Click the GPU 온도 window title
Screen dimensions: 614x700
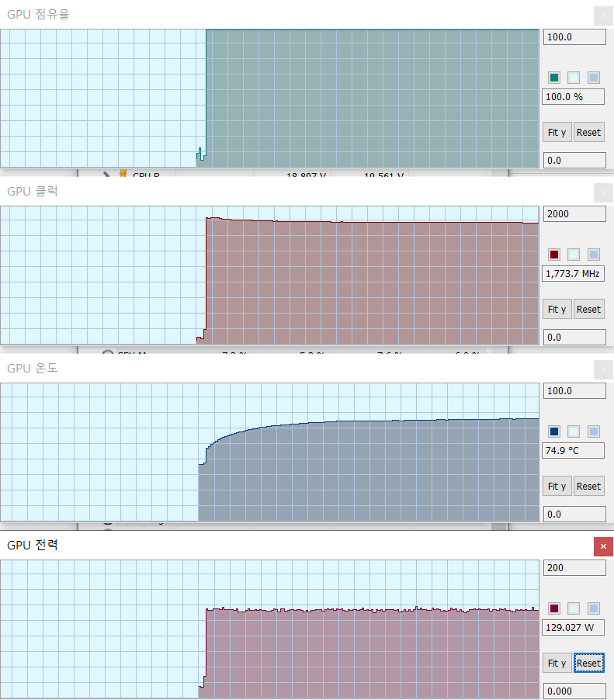(32, 368)
